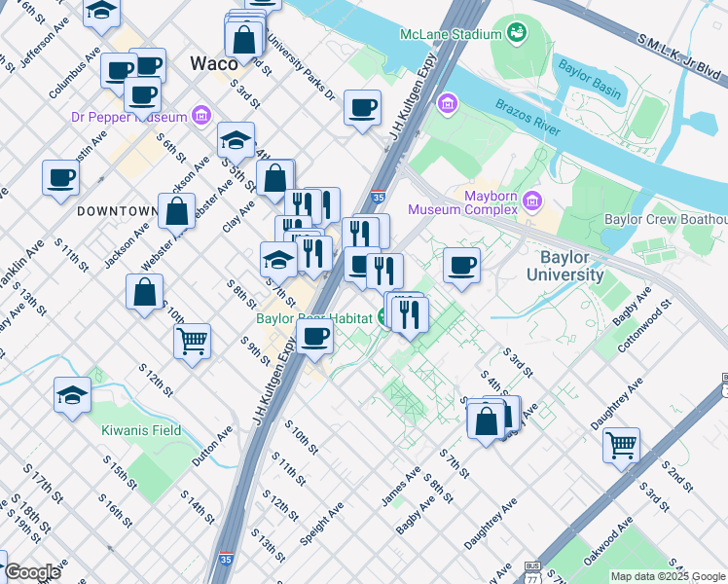Select the DOWNTOWN district label

[x=118, y=211]
